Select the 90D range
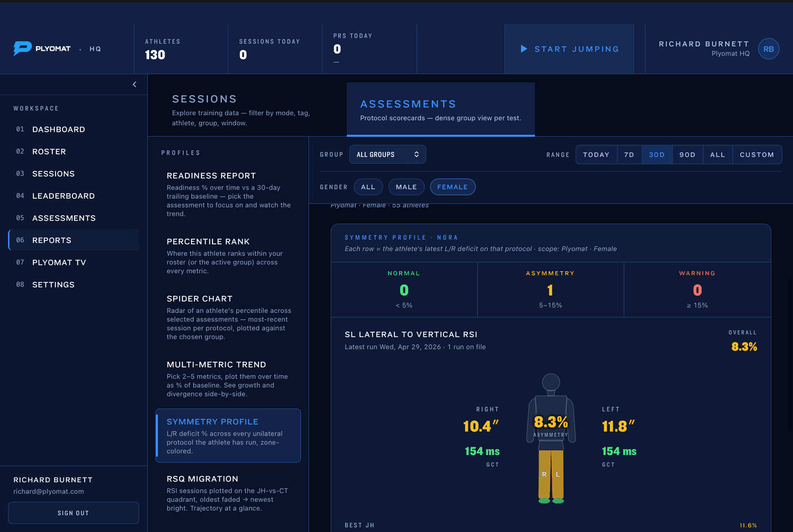 687,155
